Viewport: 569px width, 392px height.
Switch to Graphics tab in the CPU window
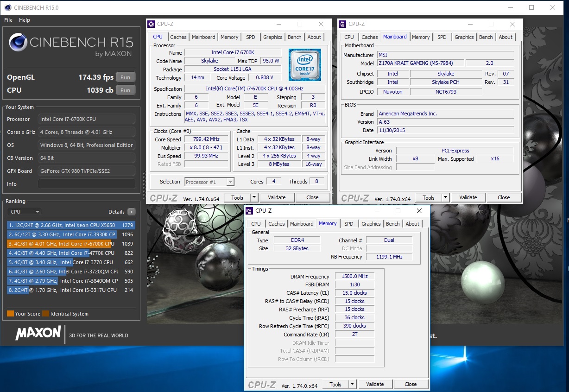(x=272, y=37)
